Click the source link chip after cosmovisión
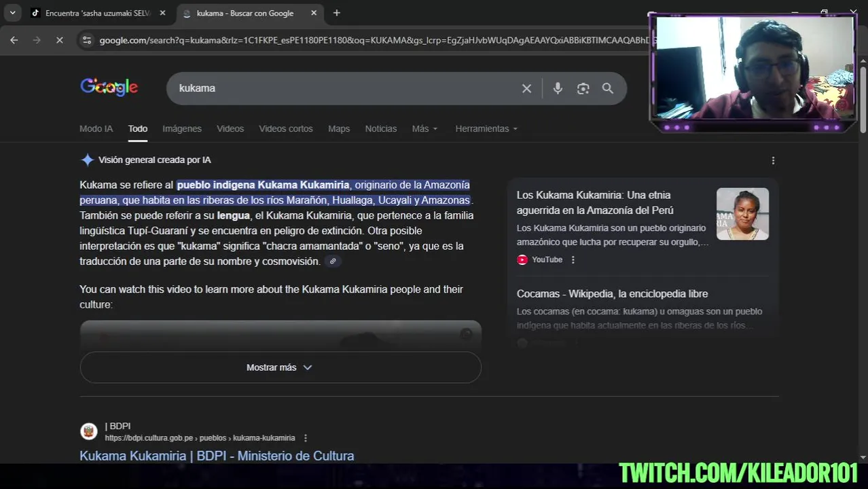The width and height of the screenshot is (868, 489). pyautogui.click(x=333, y=261)
